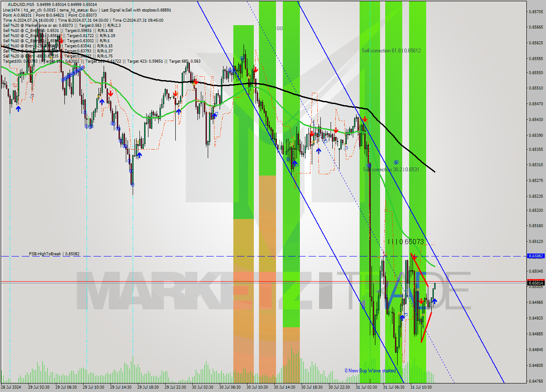Select the 'Last Signal is:Sell with stoploss' line
Viewport: 546px width, 392px height.
pyautogui.click(x=135, y=10)
